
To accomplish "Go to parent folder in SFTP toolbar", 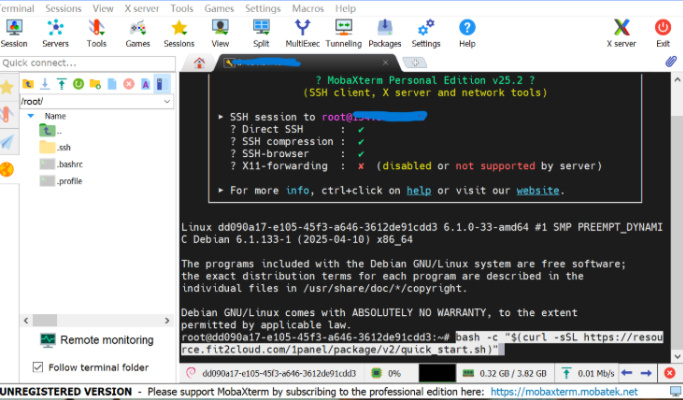I will tap(28, 84).
